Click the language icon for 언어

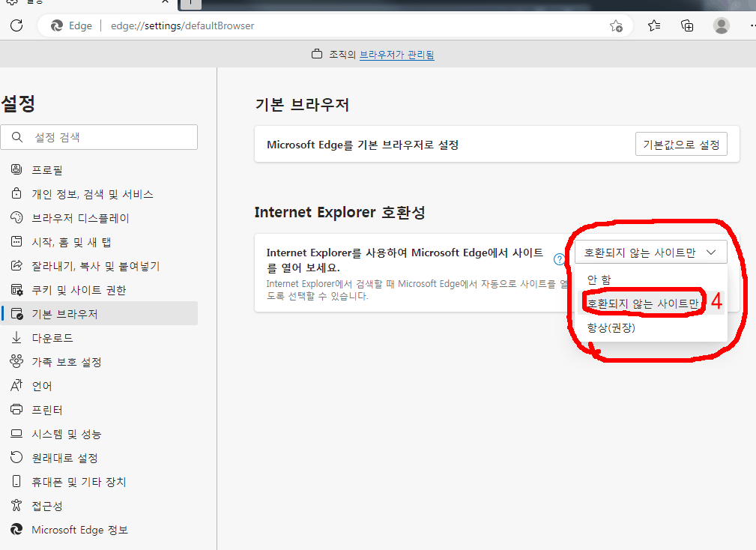tap(16, 385)
